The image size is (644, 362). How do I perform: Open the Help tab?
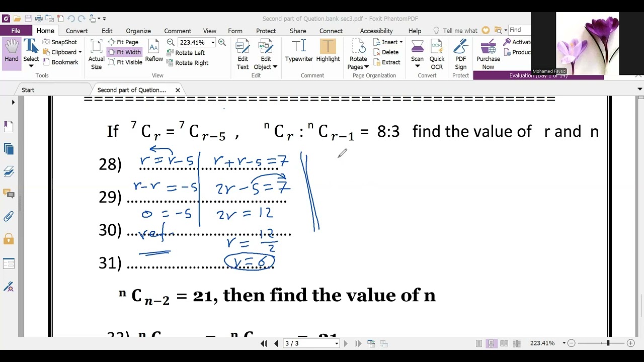tap(415, 31)
